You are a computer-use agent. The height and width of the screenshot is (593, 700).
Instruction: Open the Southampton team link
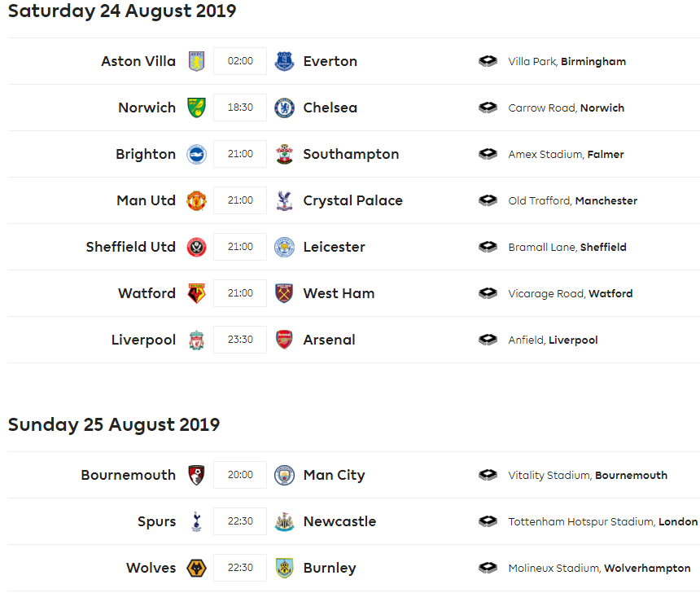click(x=351, y=154)
